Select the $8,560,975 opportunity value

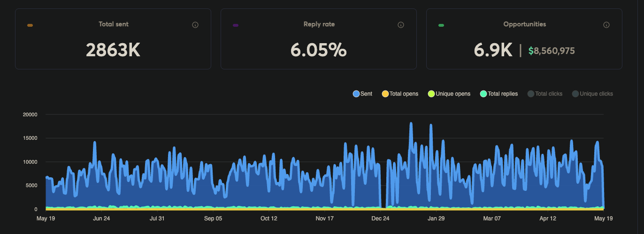click(552, 51)
